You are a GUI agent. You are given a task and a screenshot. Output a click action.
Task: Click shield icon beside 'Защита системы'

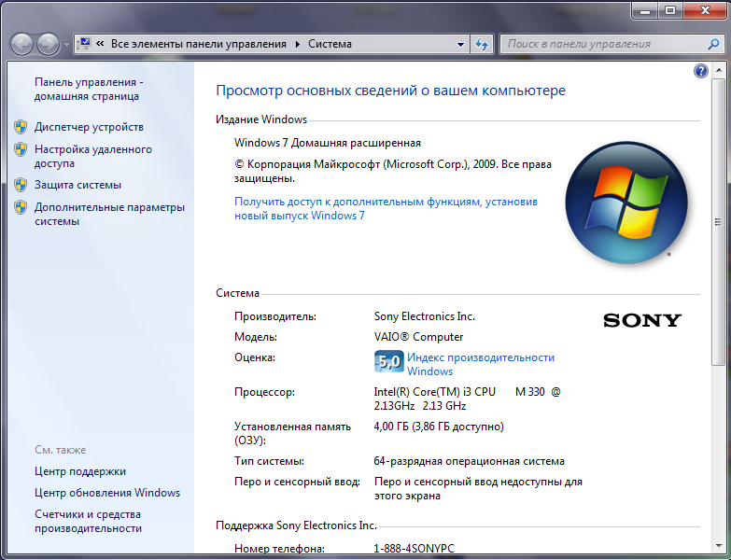(x=21, y=185)
